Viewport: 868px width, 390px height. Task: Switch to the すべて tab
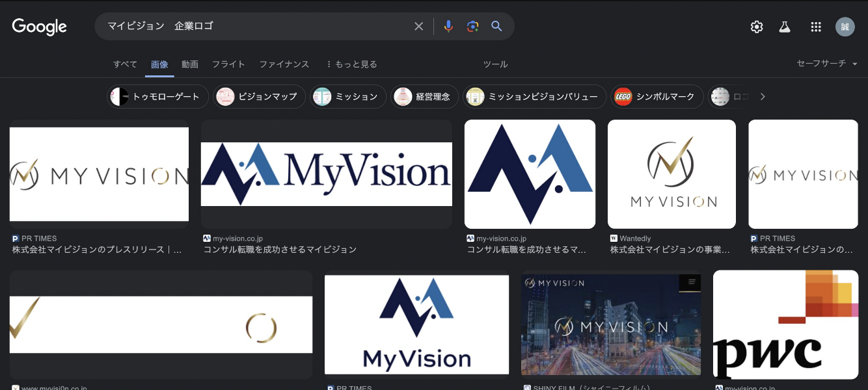coord(125,64)
